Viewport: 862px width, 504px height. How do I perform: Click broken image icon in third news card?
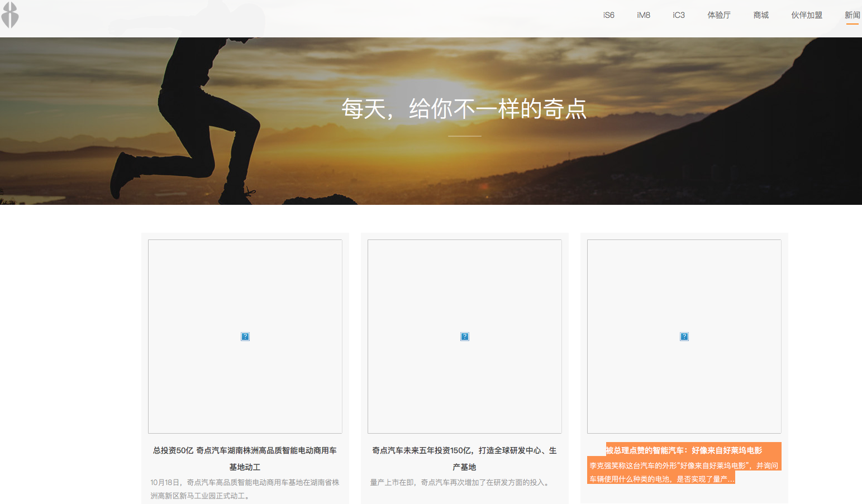(684, 337)
